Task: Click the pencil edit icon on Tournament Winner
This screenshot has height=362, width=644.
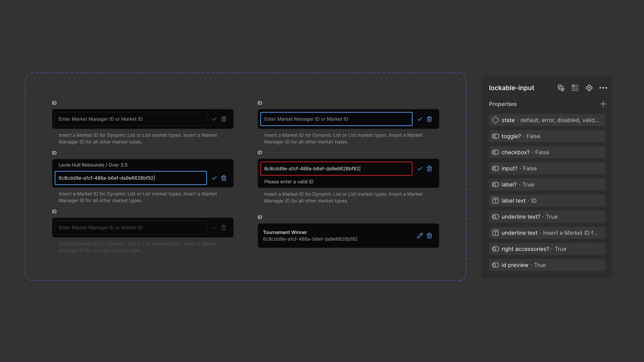Action: click(x=420, y=236)
